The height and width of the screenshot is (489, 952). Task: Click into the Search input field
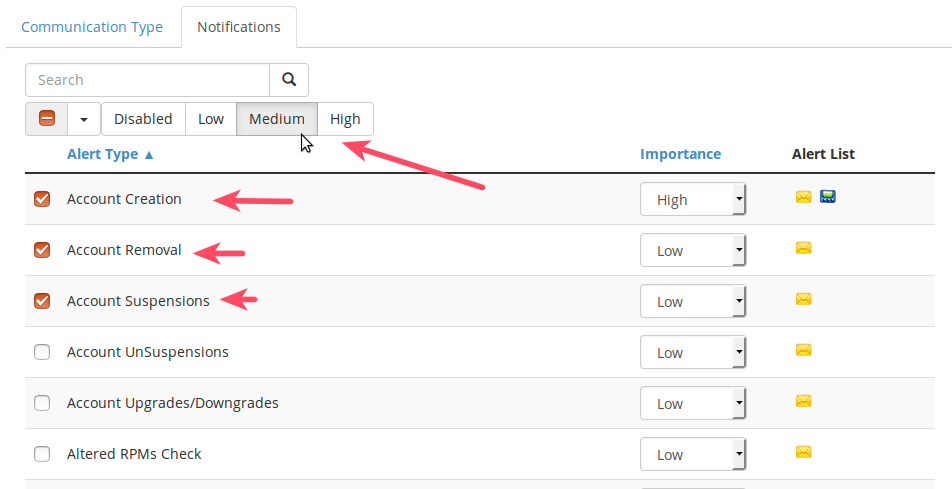147,80
